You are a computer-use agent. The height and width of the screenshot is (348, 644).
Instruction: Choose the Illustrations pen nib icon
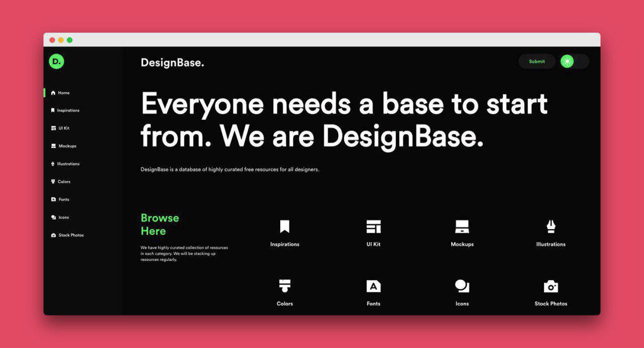point(551,227)
